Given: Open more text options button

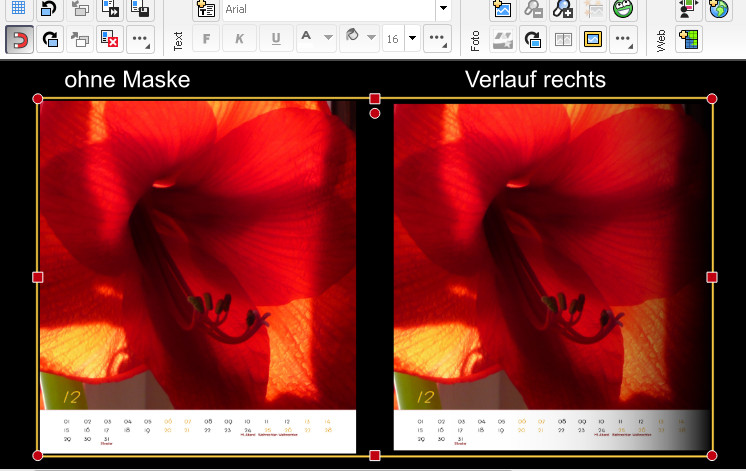Looking at the screenshot, I should click(x=437, y=39).
